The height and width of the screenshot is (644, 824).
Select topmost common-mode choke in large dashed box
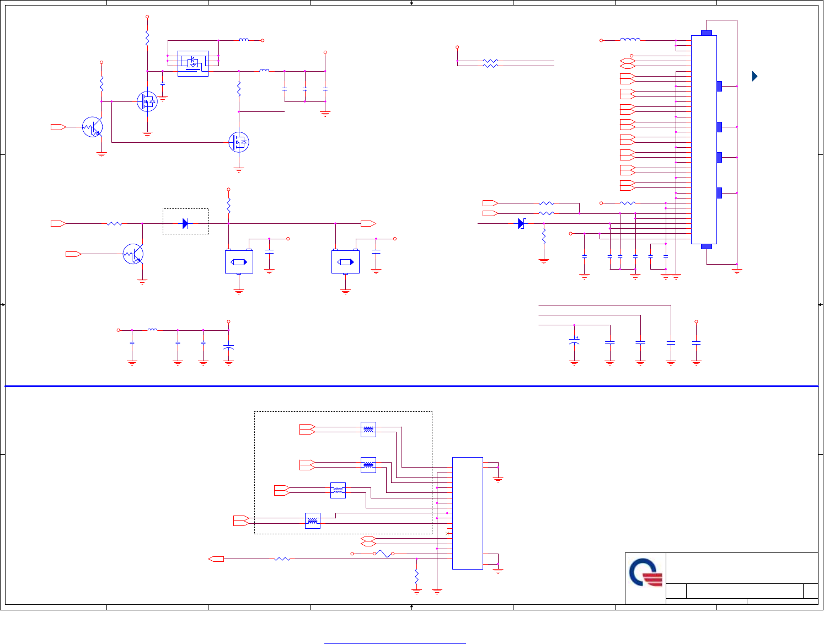coord(368,430)
